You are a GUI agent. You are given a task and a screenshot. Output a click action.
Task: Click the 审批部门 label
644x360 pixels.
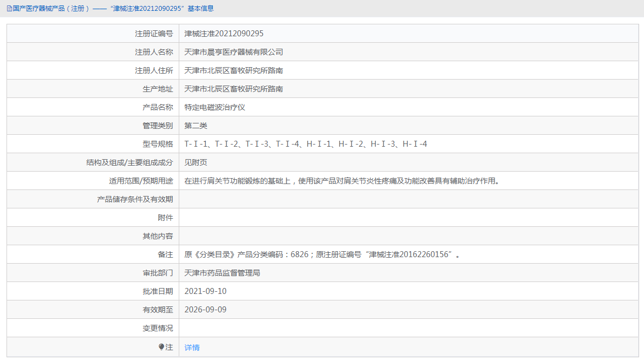[x=158, y=273]
